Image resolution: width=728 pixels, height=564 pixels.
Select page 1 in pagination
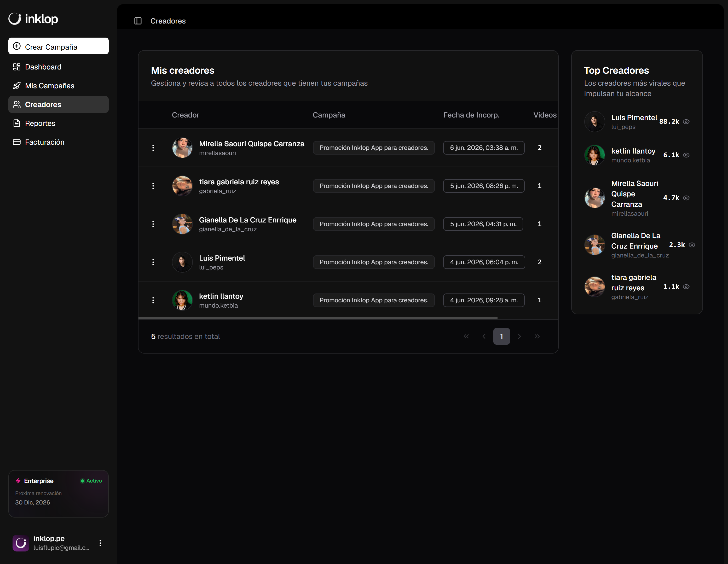click(x=501, y=337)
